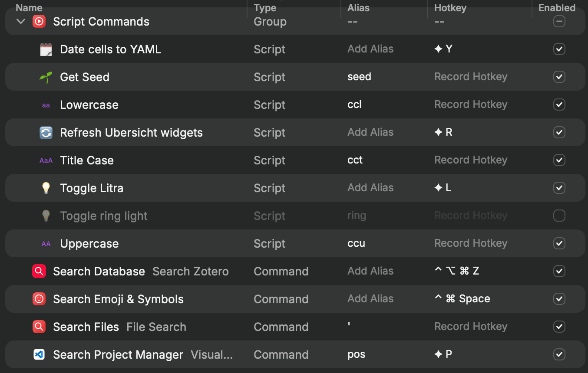Click the seedling icon next to Get Seed
Viewport: 588px width, 373px height.
46,77
